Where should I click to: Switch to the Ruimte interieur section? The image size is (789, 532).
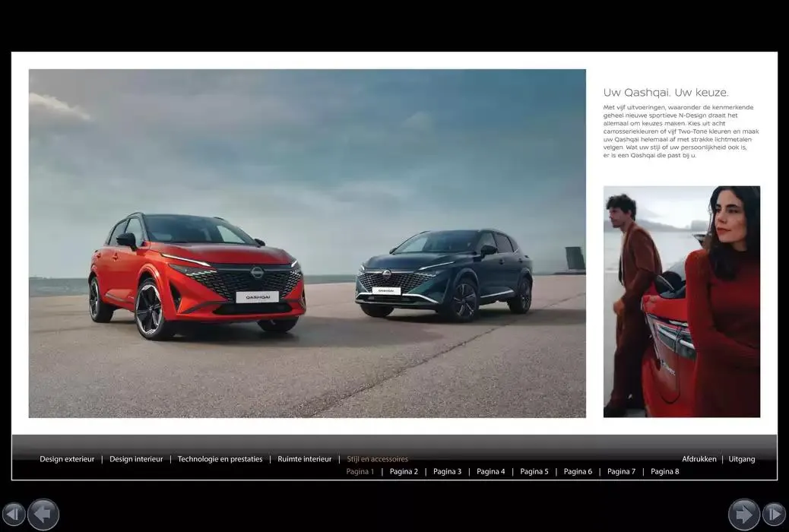(x=304, y=458)
